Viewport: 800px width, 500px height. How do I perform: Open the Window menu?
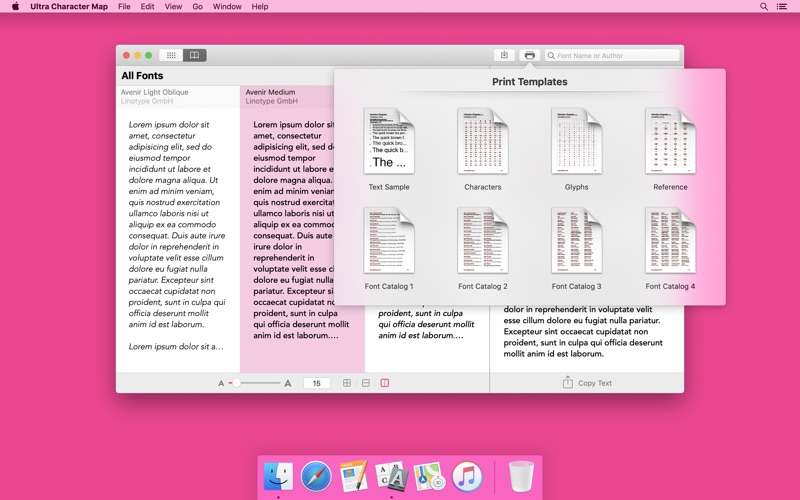pos(227,7)
